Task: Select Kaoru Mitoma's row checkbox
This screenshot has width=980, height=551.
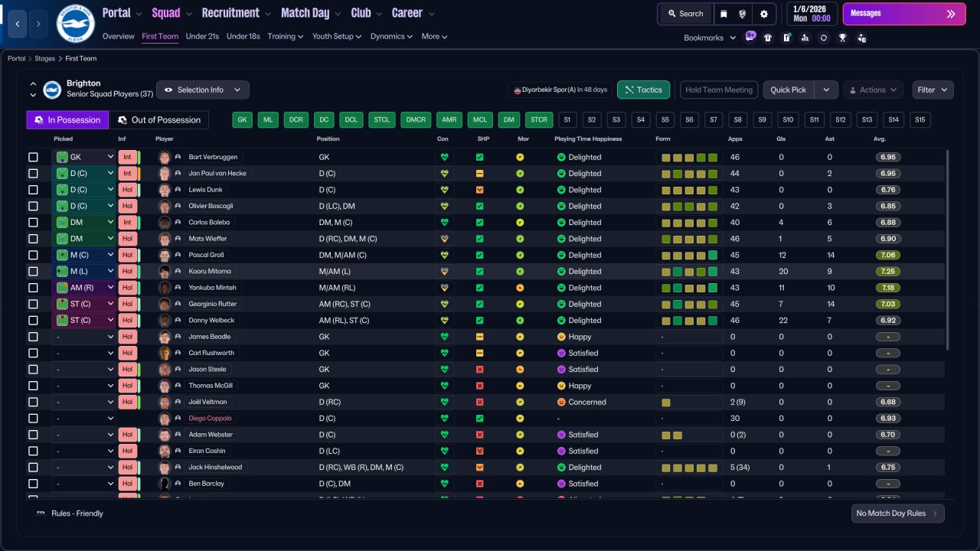Action: (33, 272)
